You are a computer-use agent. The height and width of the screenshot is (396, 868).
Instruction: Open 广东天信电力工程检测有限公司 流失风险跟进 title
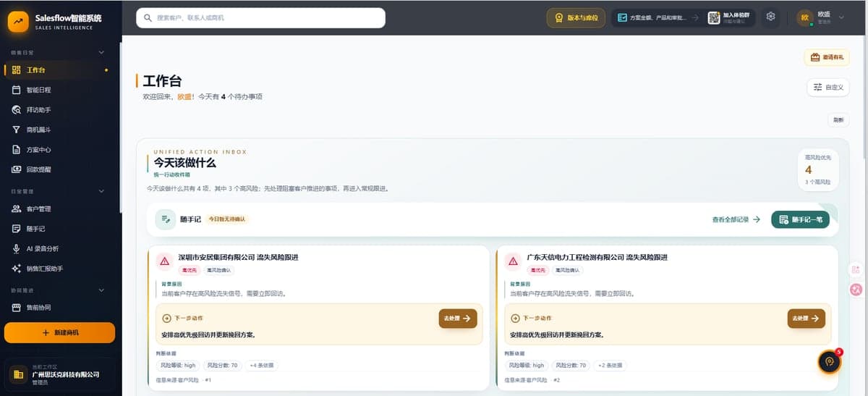point(597,258)
